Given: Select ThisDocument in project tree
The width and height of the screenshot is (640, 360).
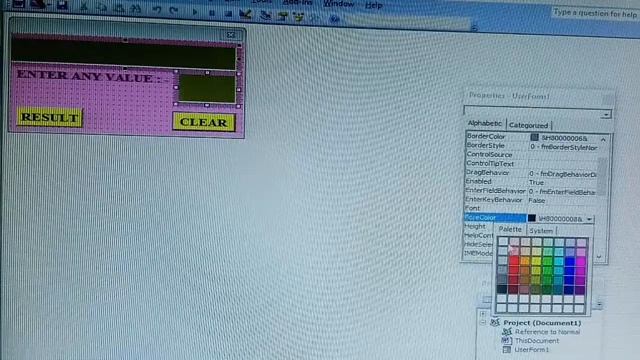Looking at the screenshot, I should (x=537, y=341).
